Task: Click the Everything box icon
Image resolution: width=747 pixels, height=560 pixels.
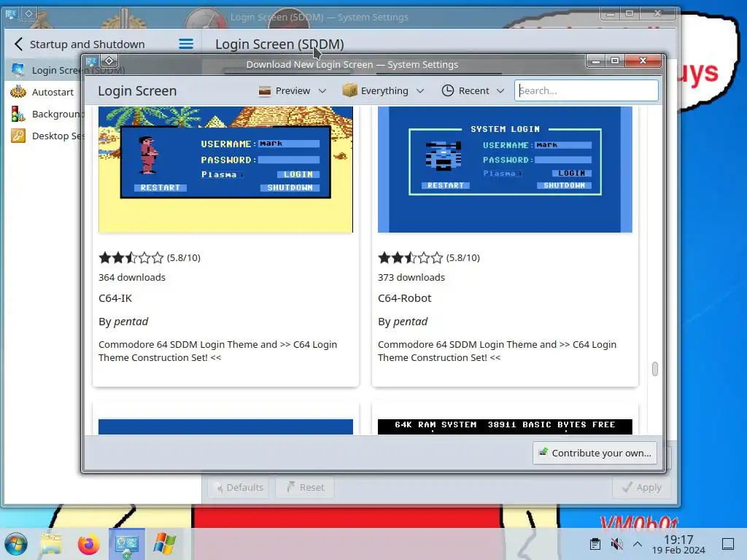Action: click(349, 90)
